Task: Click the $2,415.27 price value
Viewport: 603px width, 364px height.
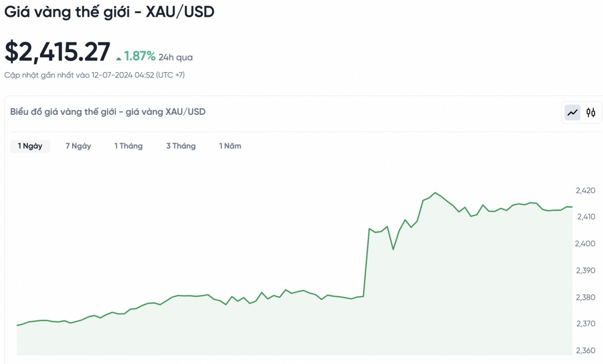Action: pos(57,52)
